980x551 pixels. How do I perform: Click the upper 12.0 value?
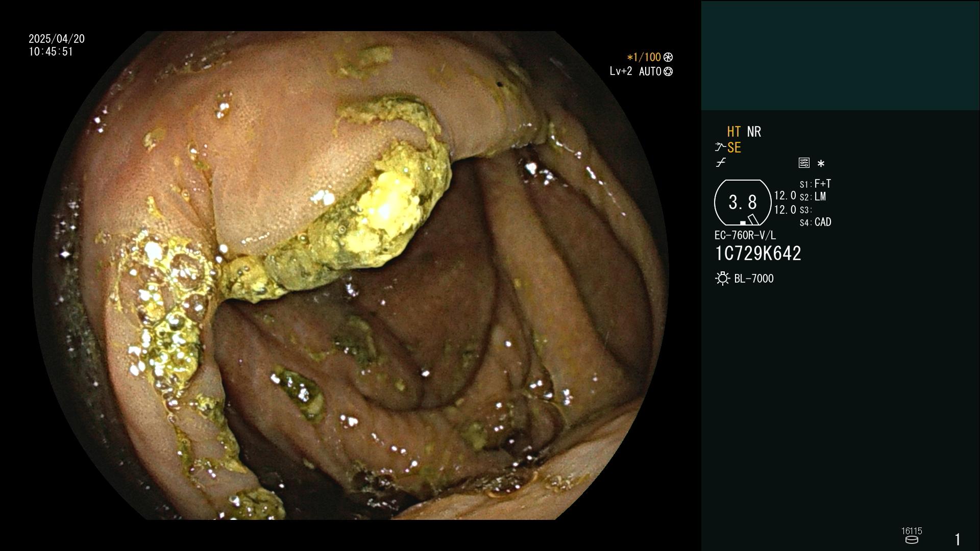pos(785,195)
